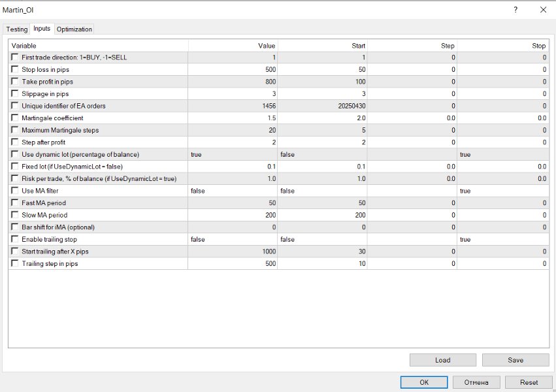Tick checkbox for First trade direction
Viewport: 556px width, 392px height.
click(x=14, y=57)
